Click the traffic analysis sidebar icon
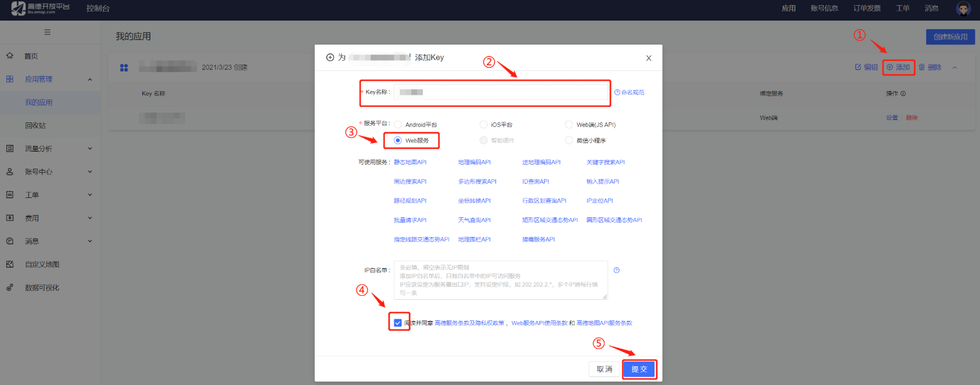This screenshot has width=980, height=385. coord(10,149)
